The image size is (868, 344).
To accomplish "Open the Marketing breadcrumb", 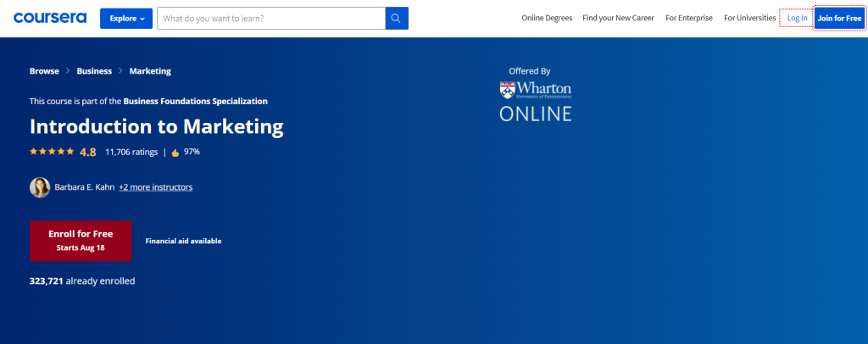I will click(150, 71).
